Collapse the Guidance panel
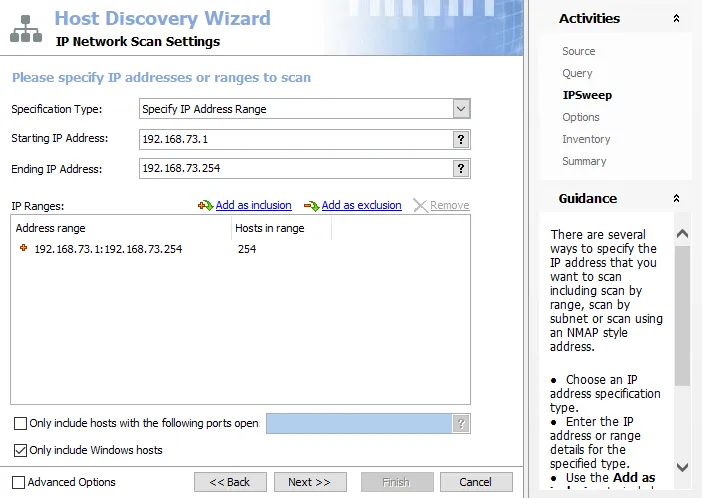 [x=676, y=198]
